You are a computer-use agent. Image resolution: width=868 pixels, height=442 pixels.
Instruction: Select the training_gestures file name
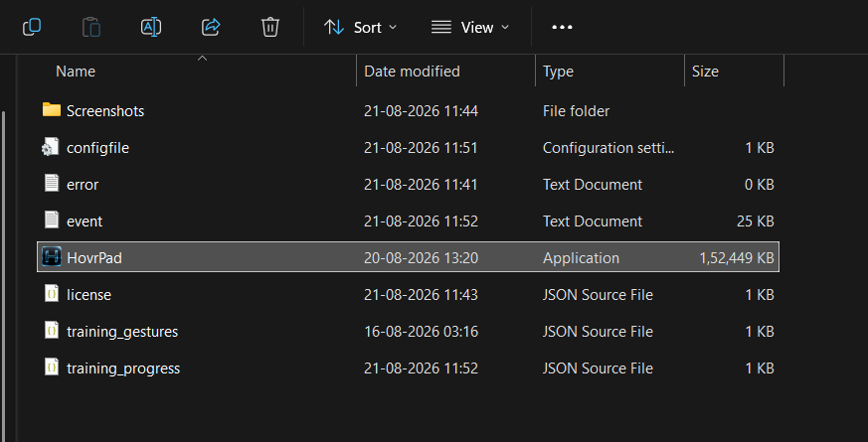coord(122,332)
